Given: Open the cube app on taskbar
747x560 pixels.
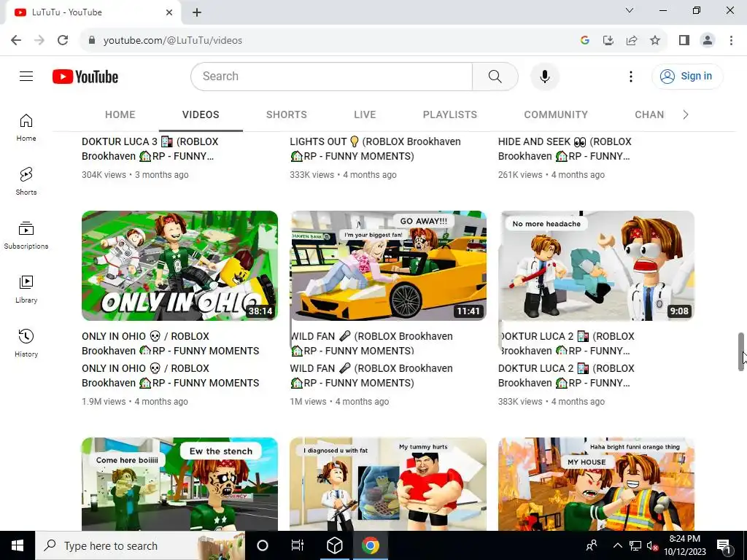Looking at the screenshot, I should coord(334,545).
